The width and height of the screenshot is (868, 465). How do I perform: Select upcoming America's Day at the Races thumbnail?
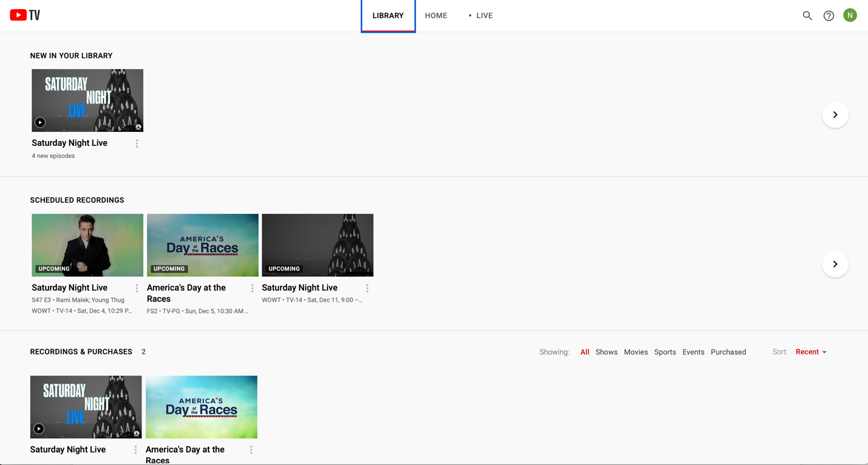click(203, 245)
